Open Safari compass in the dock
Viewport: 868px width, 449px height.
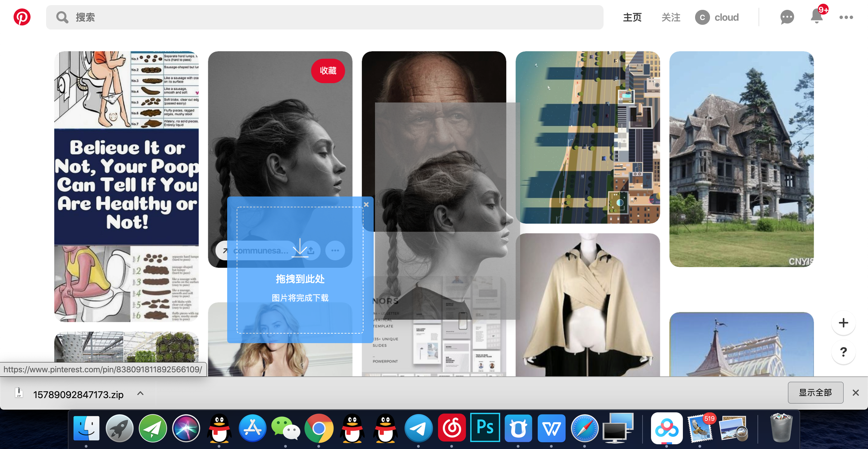tap(585, 429)
